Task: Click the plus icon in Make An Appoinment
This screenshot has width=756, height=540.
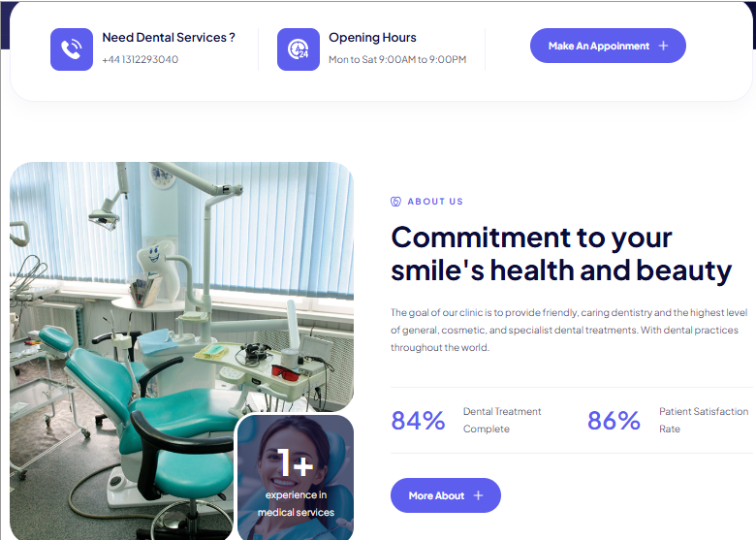Action: [663, 46]
